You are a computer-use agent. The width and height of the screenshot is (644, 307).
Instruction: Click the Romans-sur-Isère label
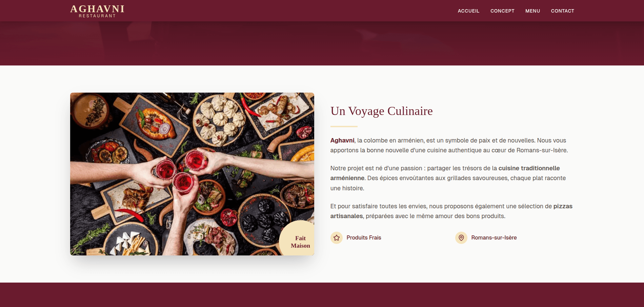494,238
